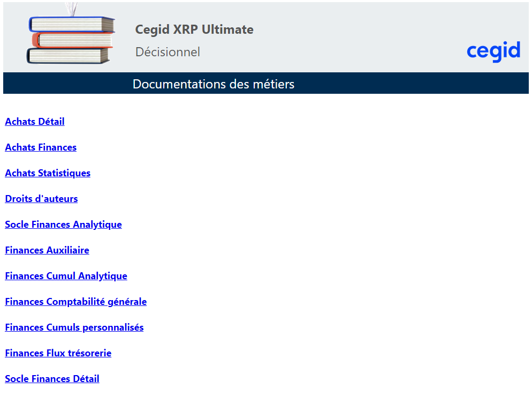Click the Finances Cumul Analytique link

pyautogui.click(x=66, y=276)
